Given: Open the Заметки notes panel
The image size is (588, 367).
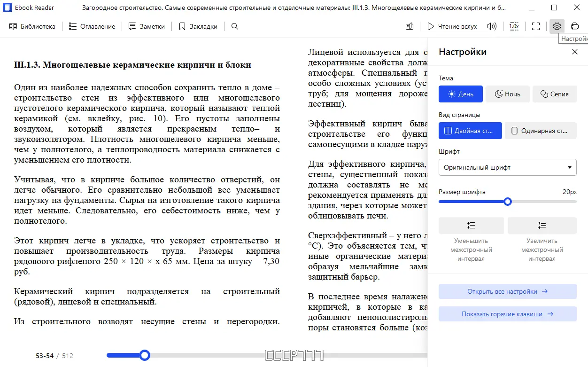Looking at the screenshot, I should 147,26.
